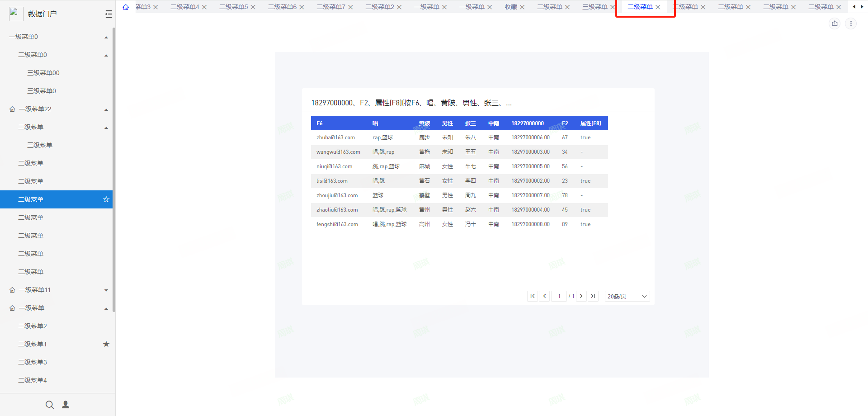Collapse sidebar with hamburger menu icon
Viewport: 868px width, 416px height.
pos(108,14)
